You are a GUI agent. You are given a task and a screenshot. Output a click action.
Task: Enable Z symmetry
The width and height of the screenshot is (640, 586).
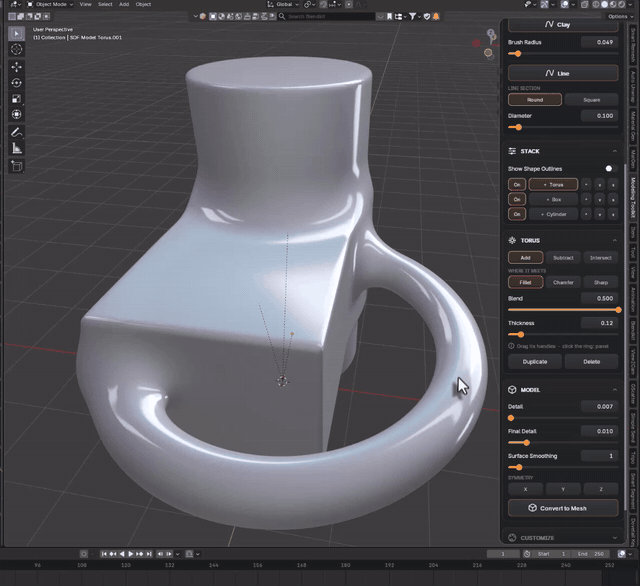tap(600, 489)
